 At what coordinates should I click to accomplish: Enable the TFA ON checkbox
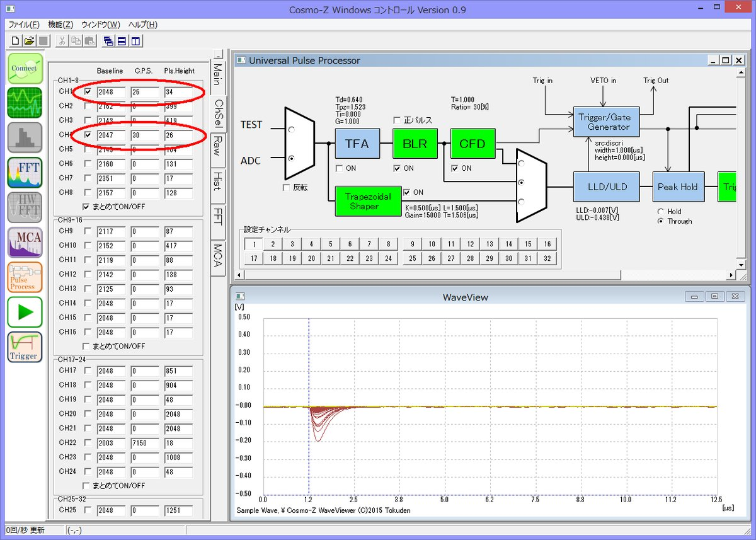(340, 168)
